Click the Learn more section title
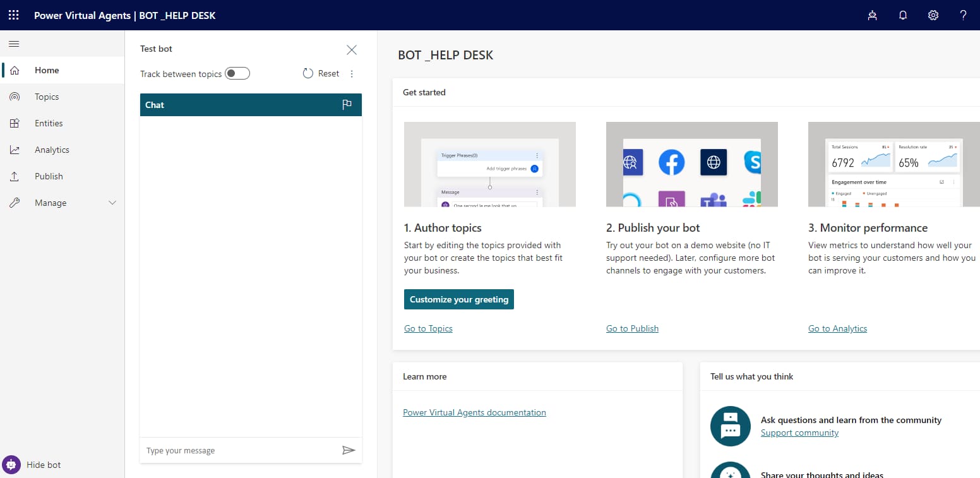Image resolution: width=980 pixels, height=478 pixels. point(424,376)
